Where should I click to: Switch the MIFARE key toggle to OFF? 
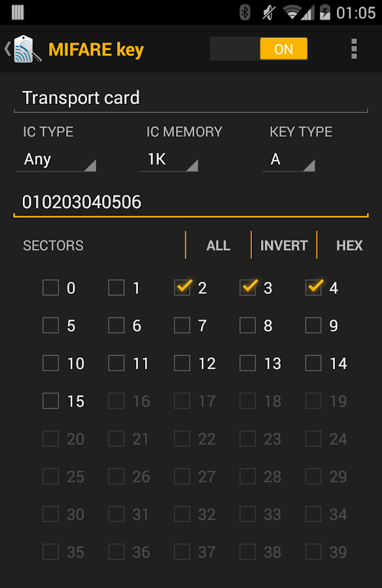coord(258,49)
